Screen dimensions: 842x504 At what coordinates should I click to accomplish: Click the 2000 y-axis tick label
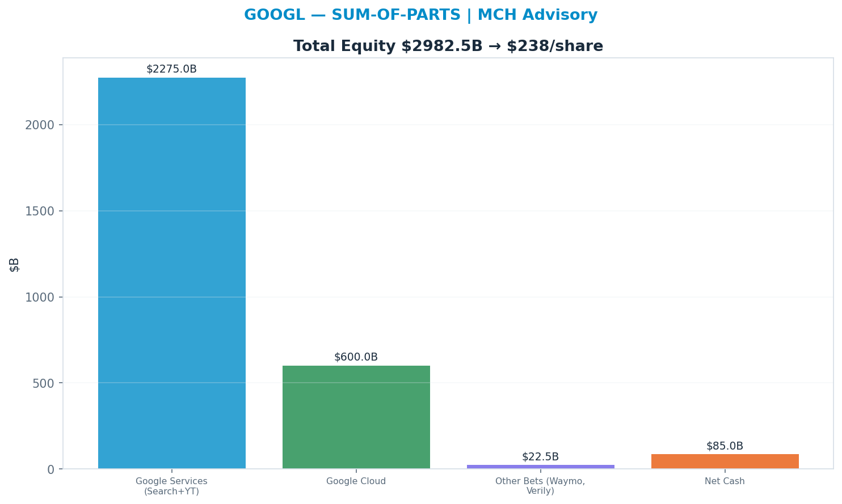pyautogui.click(x=40, y=125)
